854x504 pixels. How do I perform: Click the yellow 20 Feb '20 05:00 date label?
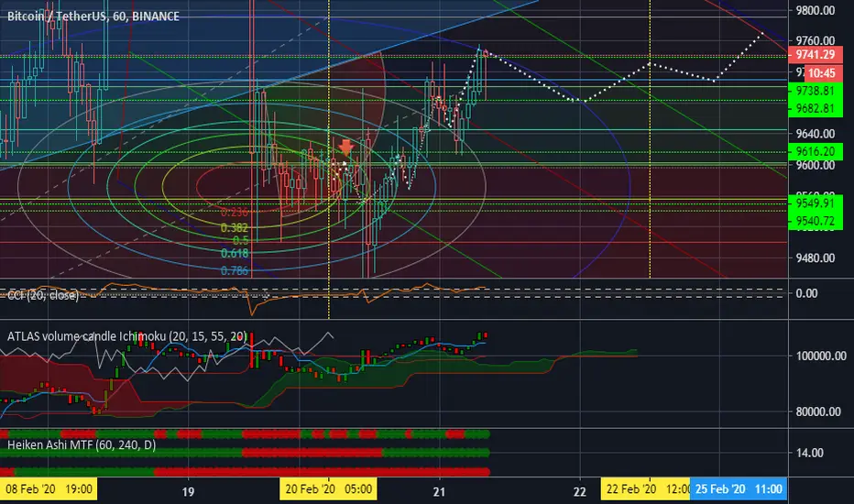(328, 488)
